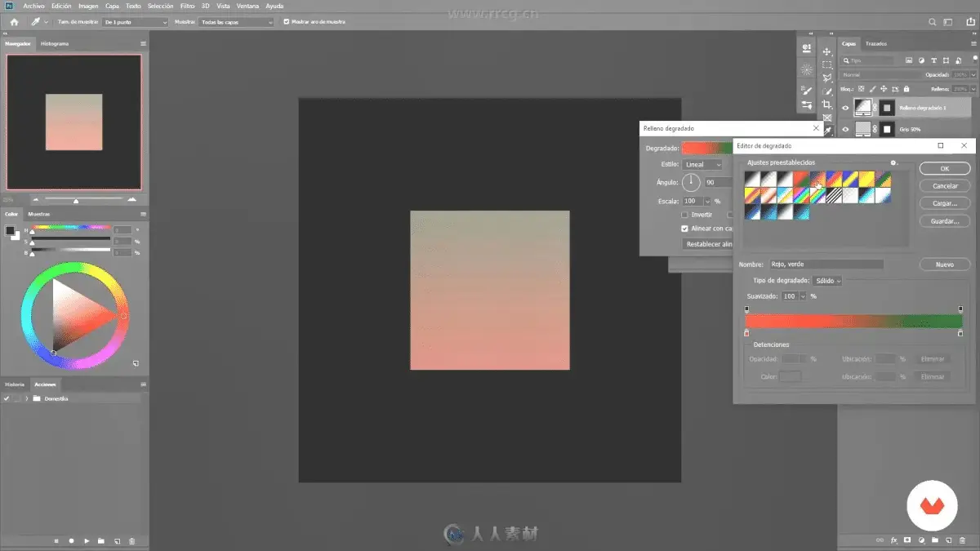Image resolution: width=980 pixels, height=551 pixels.
Task: Lock image pixels brush icon
Action: (x=872, y=88)
